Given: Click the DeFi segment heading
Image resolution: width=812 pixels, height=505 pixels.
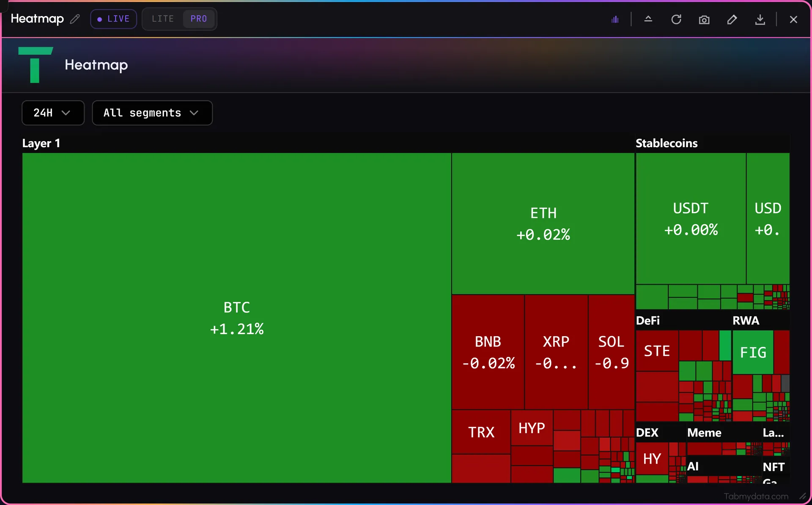Looking at the screenshot, I should pyautogui.click(x=648, y=321).
